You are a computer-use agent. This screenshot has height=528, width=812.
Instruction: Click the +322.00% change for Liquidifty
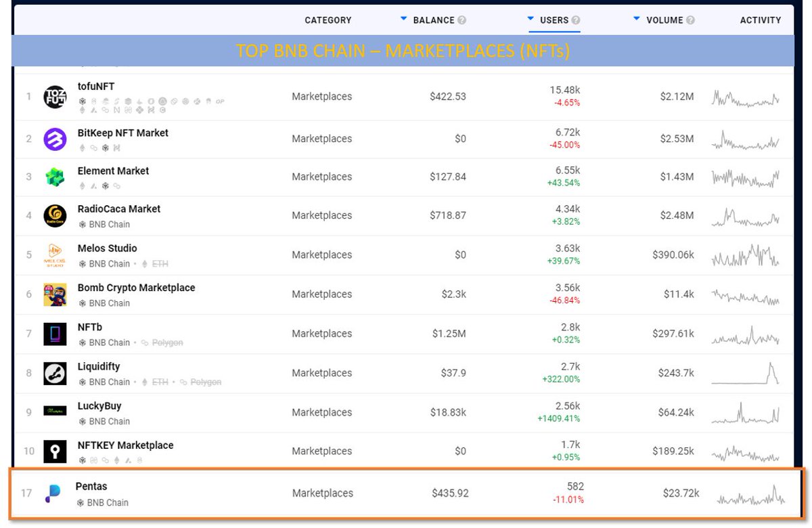click(561, 380)
